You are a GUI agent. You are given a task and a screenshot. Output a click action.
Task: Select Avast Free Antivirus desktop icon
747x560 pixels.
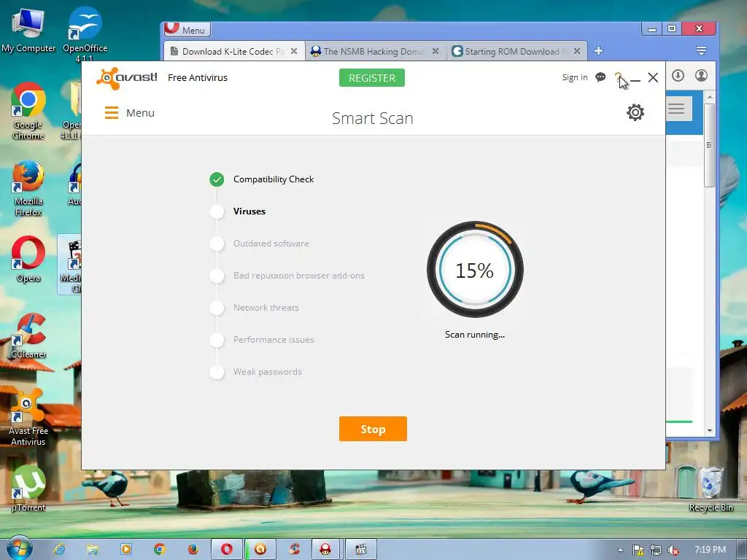click(x=28, y=418)
